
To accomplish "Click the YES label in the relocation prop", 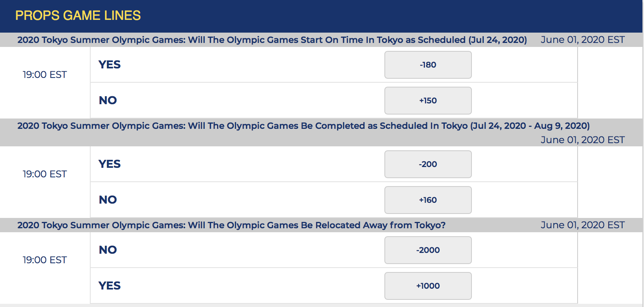I will click(110, 286).
